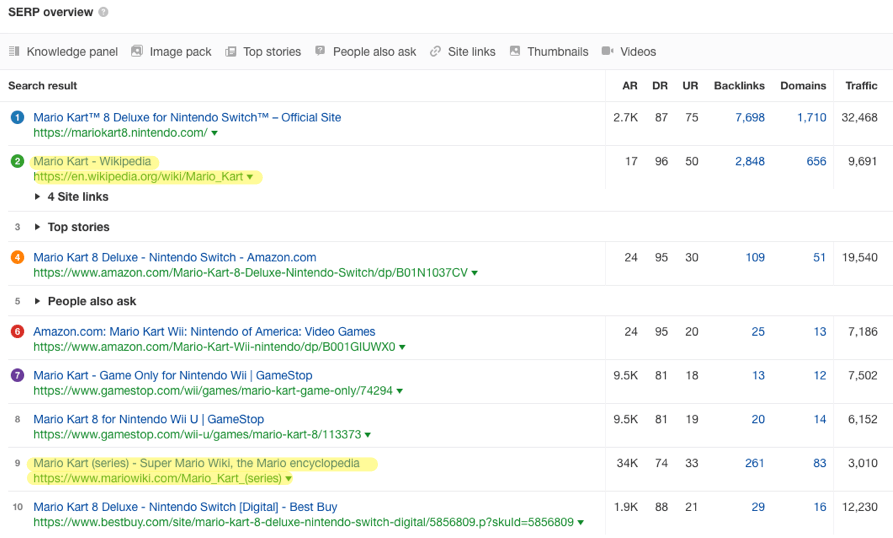The height and width of the screenshot is (538, 893).
Task: Open Amazon.com Mario Kart Wii result title
Action: coord(204,331)
